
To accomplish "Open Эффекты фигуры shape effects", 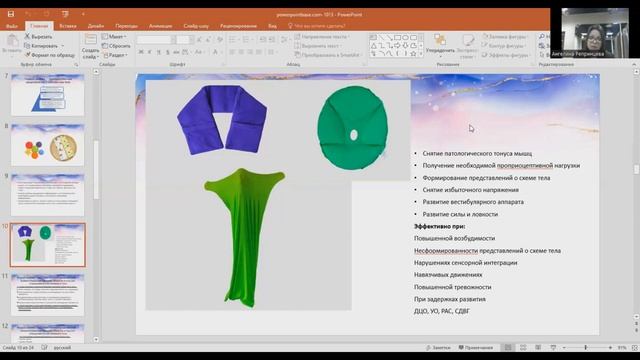I will tap(506, 55).
